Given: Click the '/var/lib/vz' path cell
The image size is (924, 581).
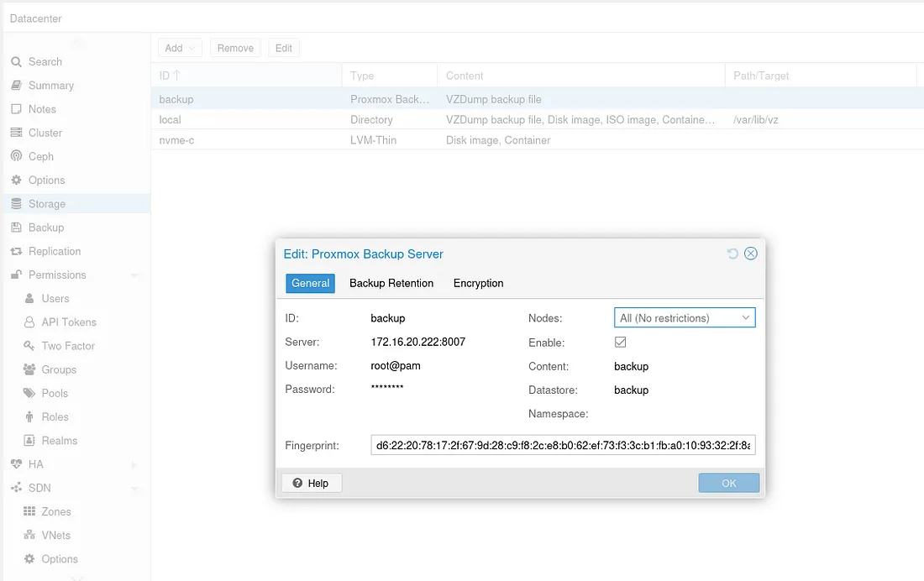Looking at the screenshot, I should click(x=755, y=119).
